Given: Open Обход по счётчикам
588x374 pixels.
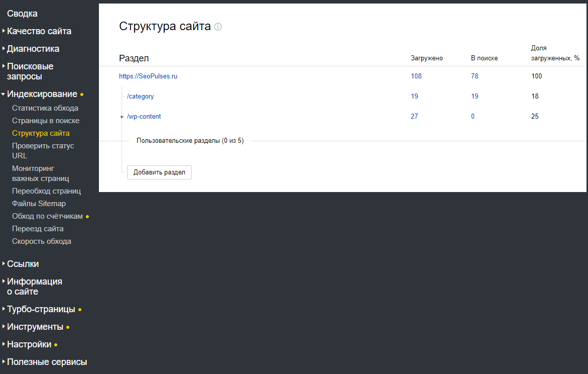Looking at the screenshot, I should (47, 216).
